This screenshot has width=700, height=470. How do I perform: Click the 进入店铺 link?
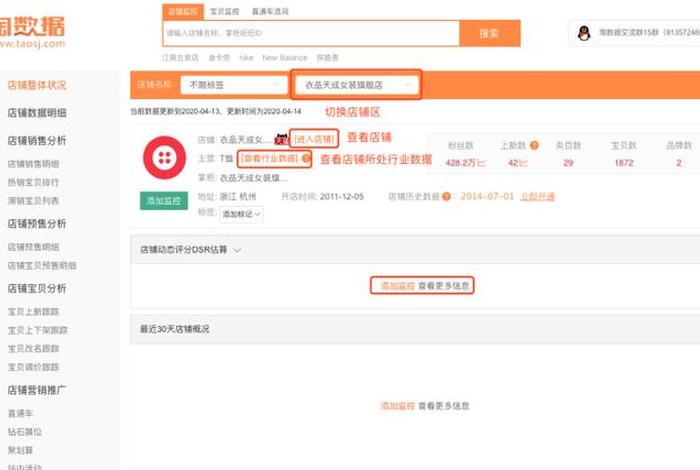point(314,139)
